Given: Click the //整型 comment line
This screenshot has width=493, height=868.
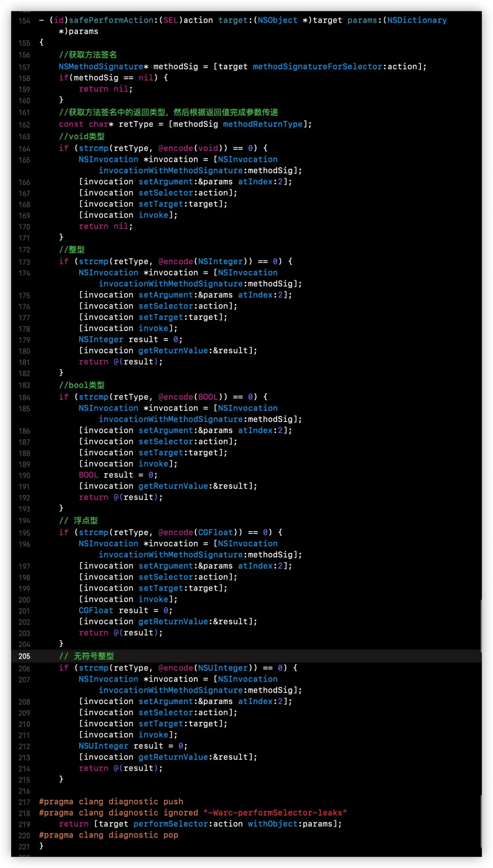Looking at the screenshot, I should [72, 249].
